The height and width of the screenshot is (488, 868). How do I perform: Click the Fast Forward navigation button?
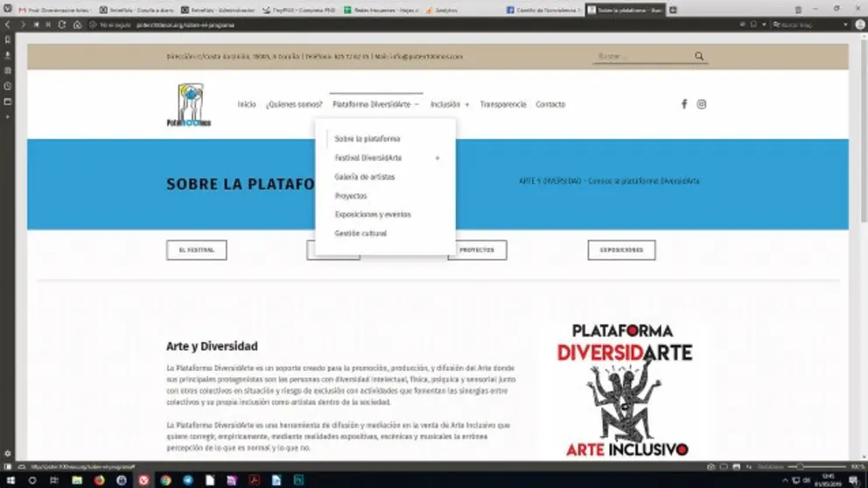(49, 24)
